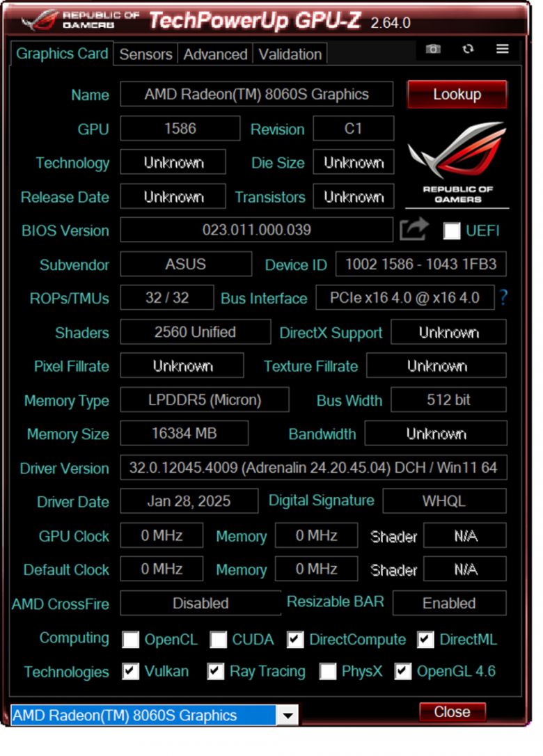Screen dimensions: 543x756
Task: Click the Default Clock row Shader N/A value
Action: click(465, 569)
